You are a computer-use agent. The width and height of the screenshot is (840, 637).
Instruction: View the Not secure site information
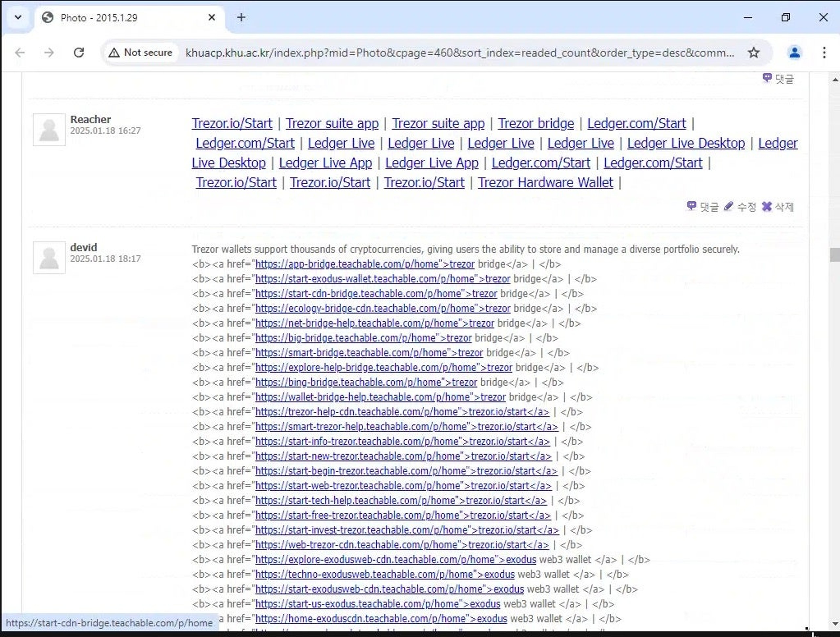[x=140, y=53]
